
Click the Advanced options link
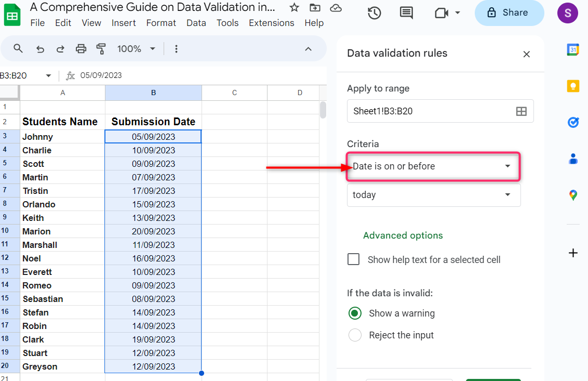click(403, 235)
